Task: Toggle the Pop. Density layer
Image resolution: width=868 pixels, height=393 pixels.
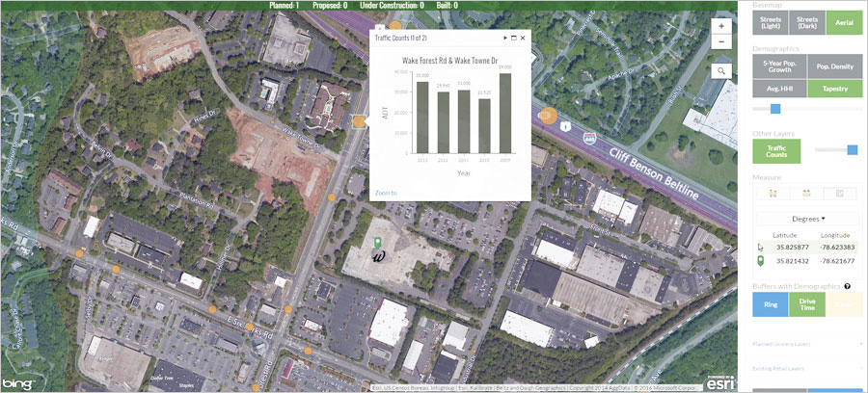Action: tap(835, 66)
